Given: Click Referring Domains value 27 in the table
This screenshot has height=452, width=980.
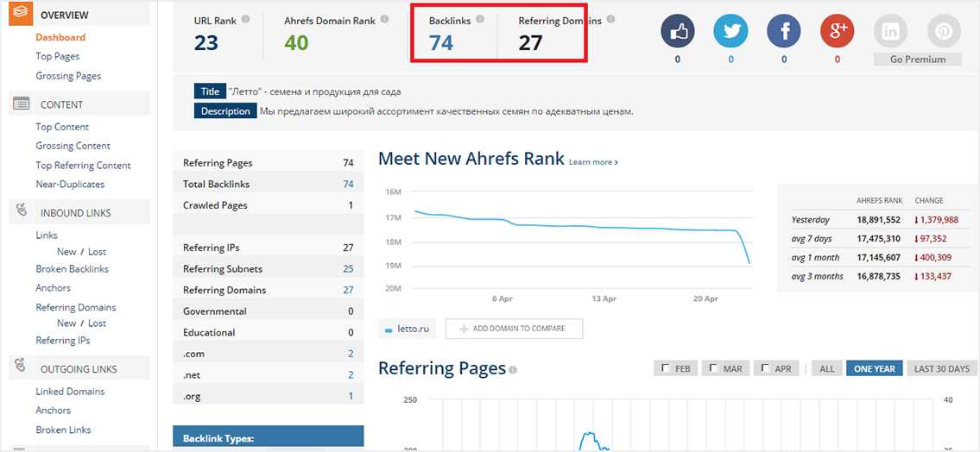Looking at the screenshot, I should (348, 291).
